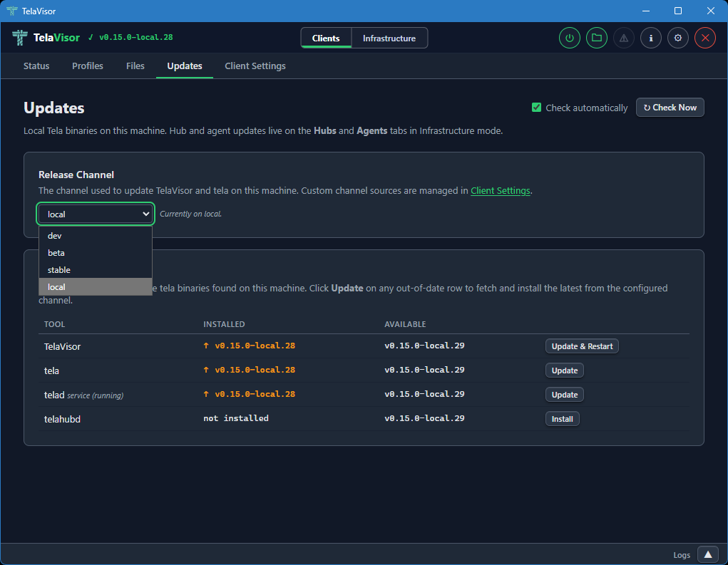Viewport: 728px width, 565px height.
Task: Open the Files tab
Action: [x=135, y=66]
